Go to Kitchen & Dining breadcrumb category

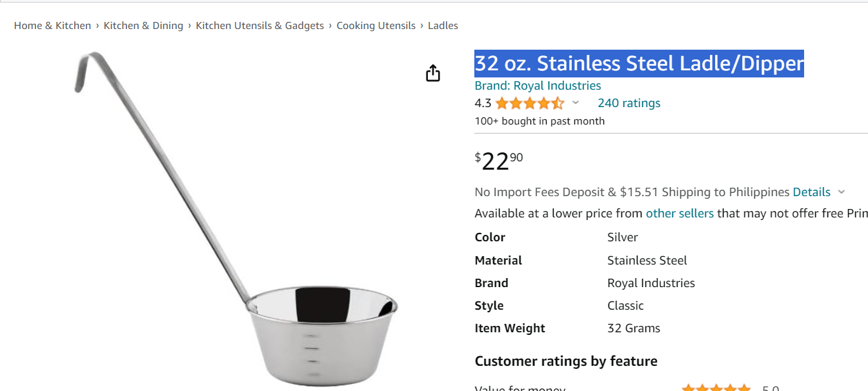[x=143, y=26]
